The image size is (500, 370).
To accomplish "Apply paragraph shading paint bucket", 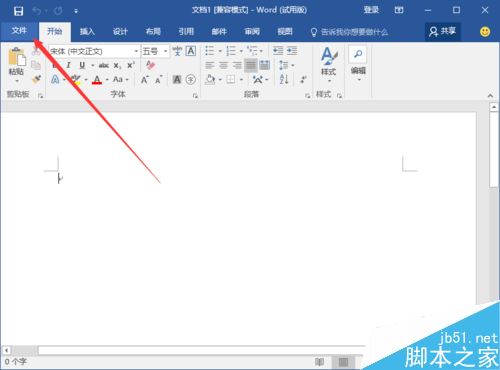I will 210,80.
